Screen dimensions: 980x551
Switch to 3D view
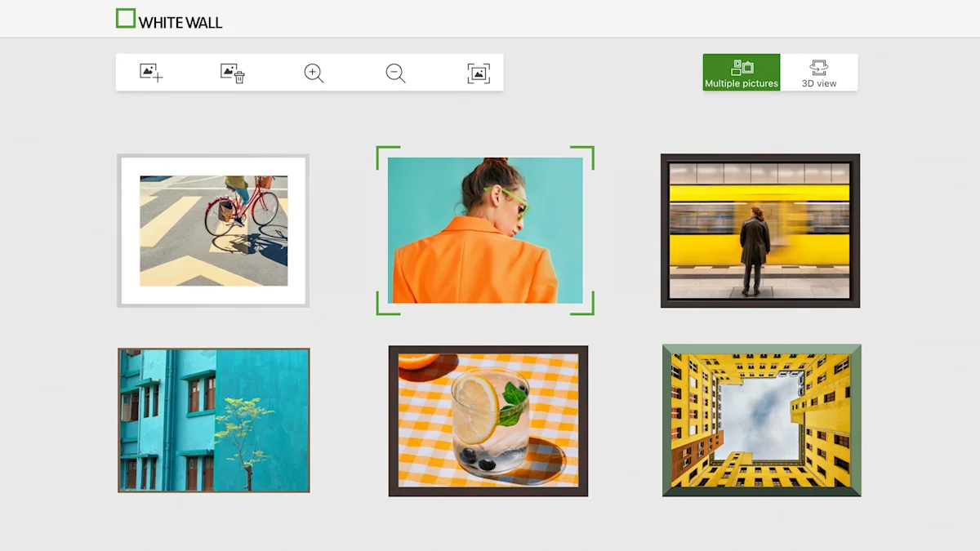coord(819,73)
